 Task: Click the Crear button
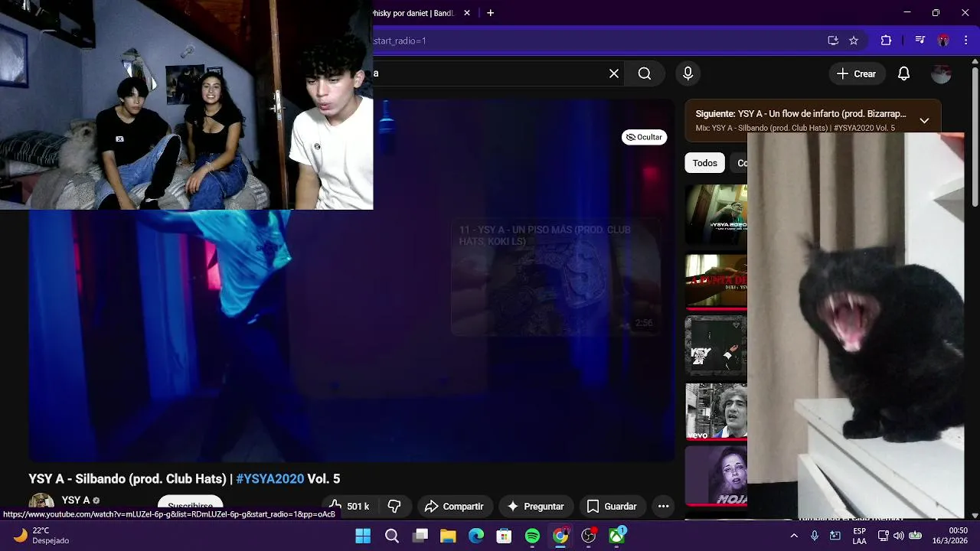[856, 73]
